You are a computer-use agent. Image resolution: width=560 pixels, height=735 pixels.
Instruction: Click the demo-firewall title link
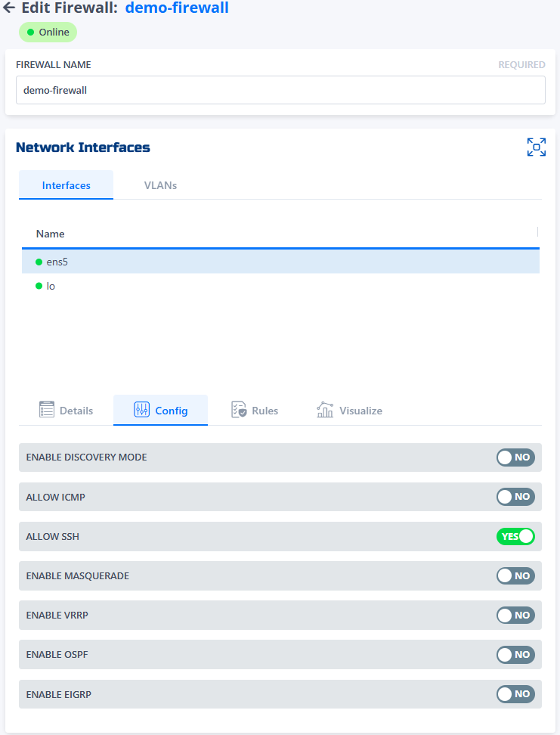tap(177, 8)
